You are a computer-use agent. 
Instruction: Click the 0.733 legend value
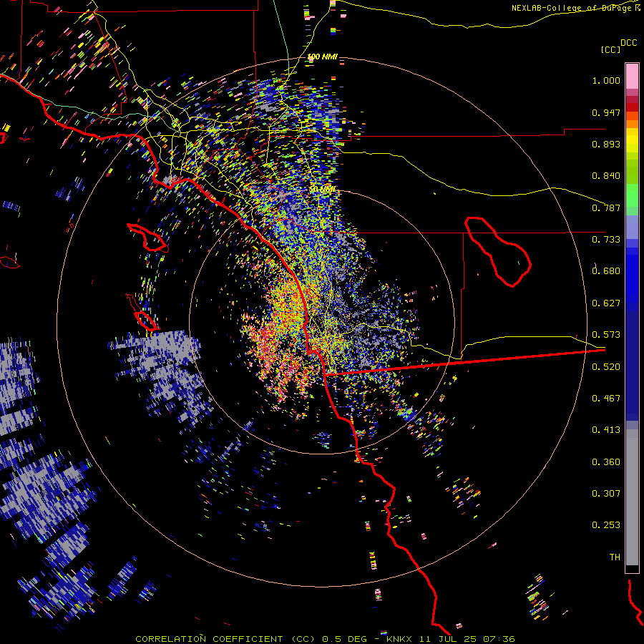tap(606, 240)
